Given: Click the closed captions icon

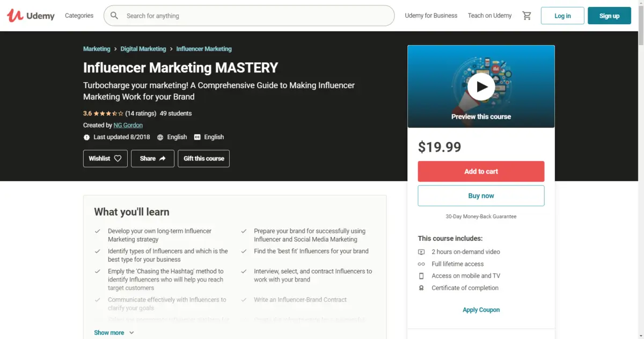Looking at the screenshot, I should point(197,137).
